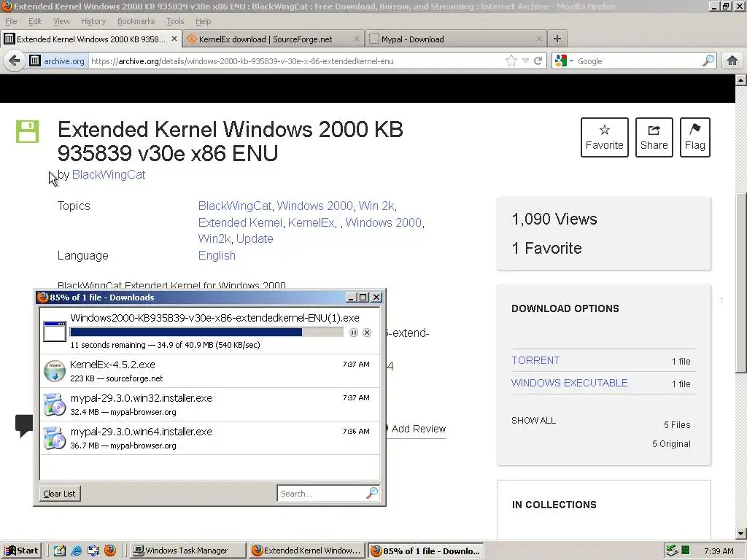Open the Update topic link
The image size is (747, 560).
click(255, 239)
